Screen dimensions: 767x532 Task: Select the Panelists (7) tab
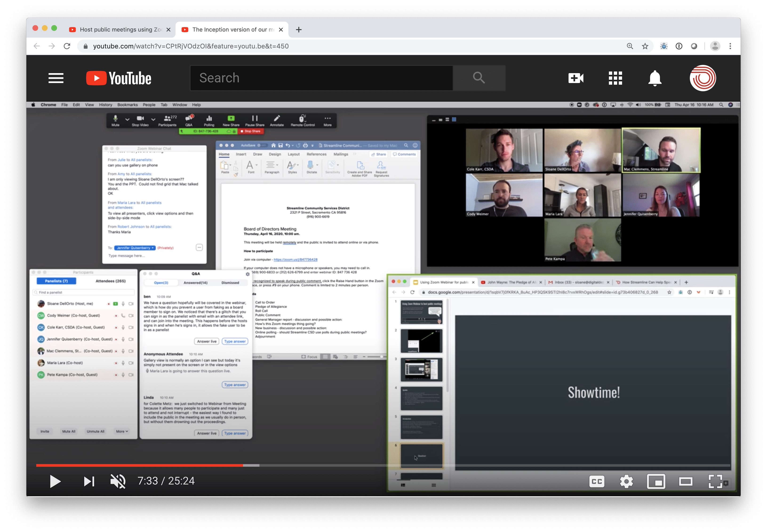(56, 281)
